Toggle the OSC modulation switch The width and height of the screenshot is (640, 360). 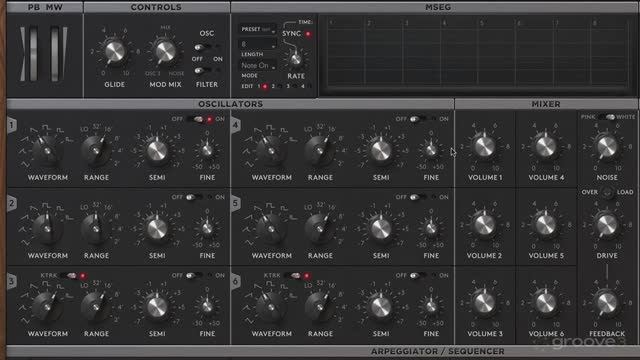pos(207,47)
